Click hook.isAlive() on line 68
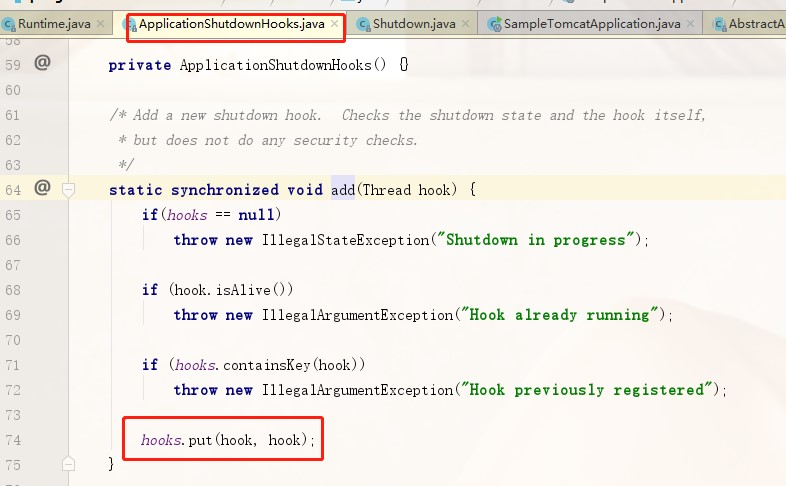The width and height of the screenshot is (786, 486). (x=230, y=290)
